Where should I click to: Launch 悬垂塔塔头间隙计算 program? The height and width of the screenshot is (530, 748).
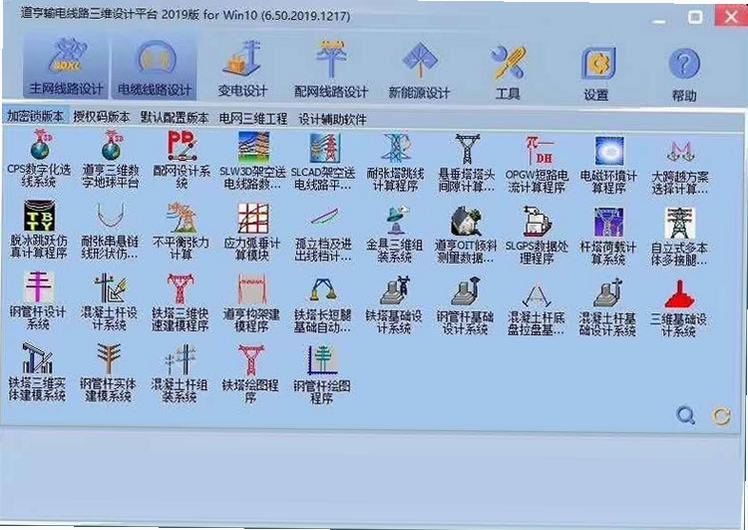[467, 165]
